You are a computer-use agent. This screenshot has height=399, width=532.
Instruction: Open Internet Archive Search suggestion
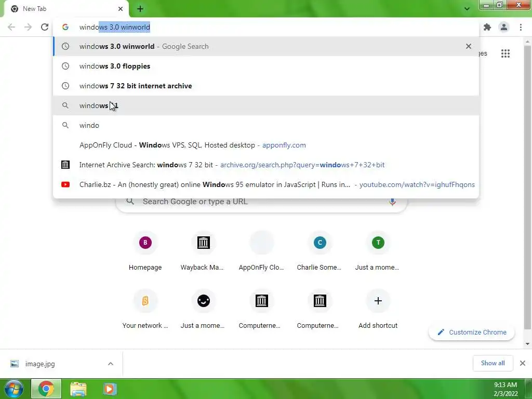266,165
